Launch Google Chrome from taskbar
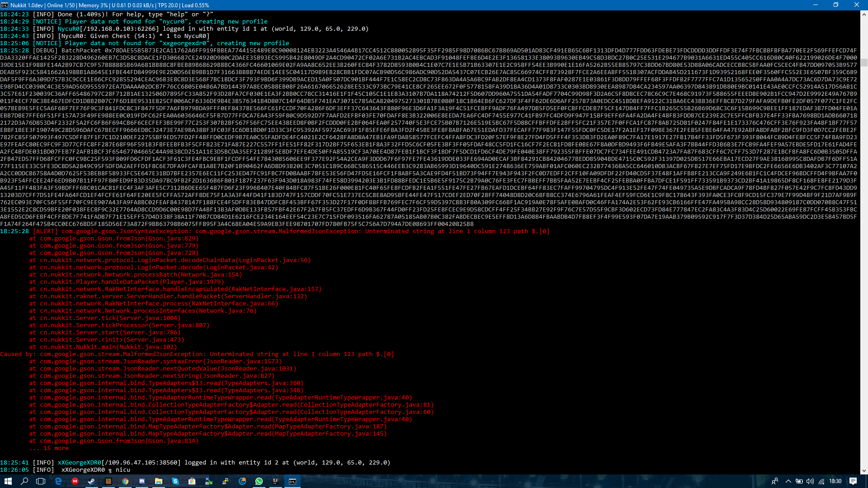This screenshot has height=488, width=868. (x=125, y=481)
